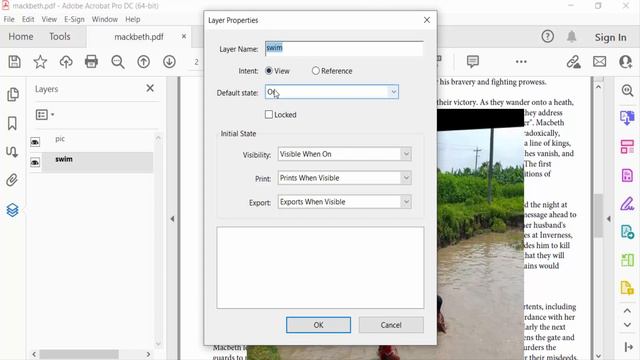Open the File menu
The image size is (640, 360).
[9, 19]
